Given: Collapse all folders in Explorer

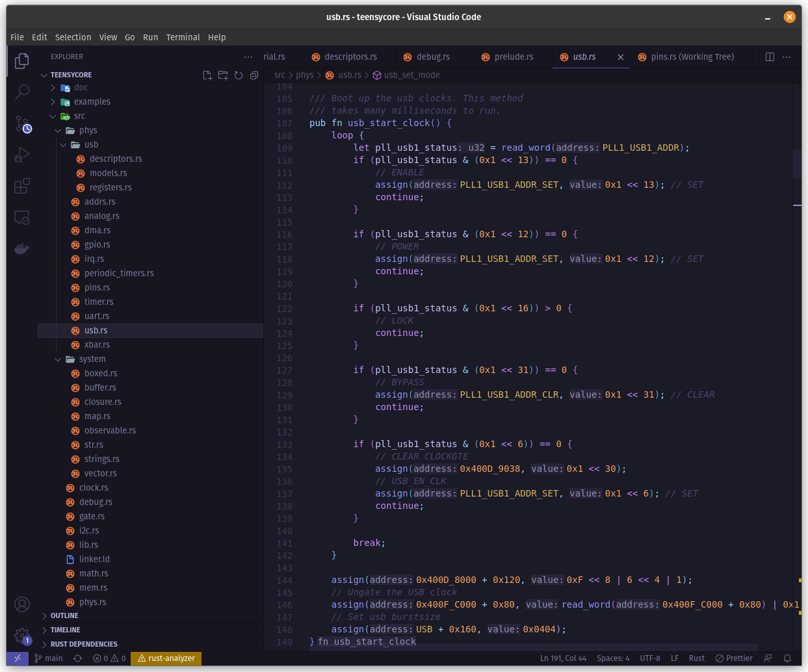Looking at the screenshot, I should (x=254, y=75).
